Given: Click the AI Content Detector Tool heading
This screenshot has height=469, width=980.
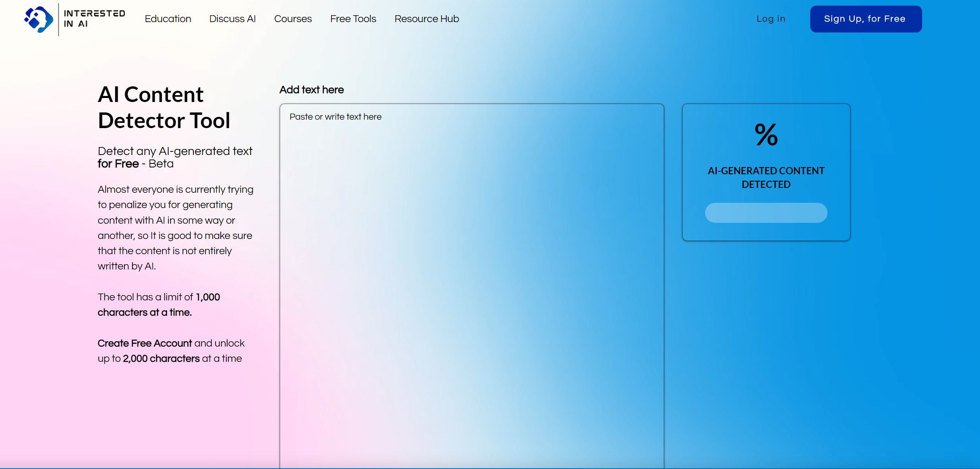Looking at the screenshot, I should point(164,108).
